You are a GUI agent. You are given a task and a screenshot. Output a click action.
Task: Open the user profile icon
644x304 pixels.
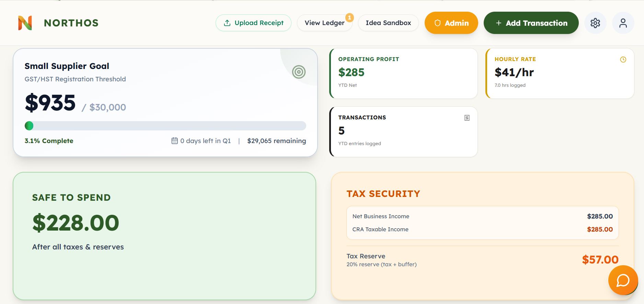[623, 23]
